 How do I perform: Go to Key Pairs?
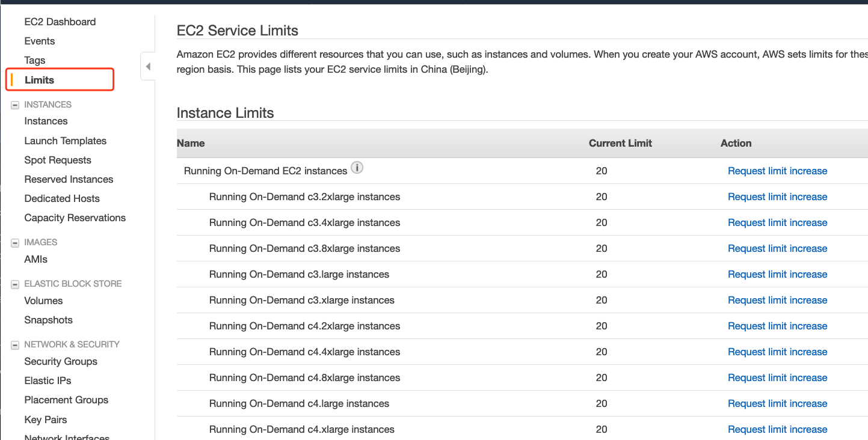coord(46,420)
